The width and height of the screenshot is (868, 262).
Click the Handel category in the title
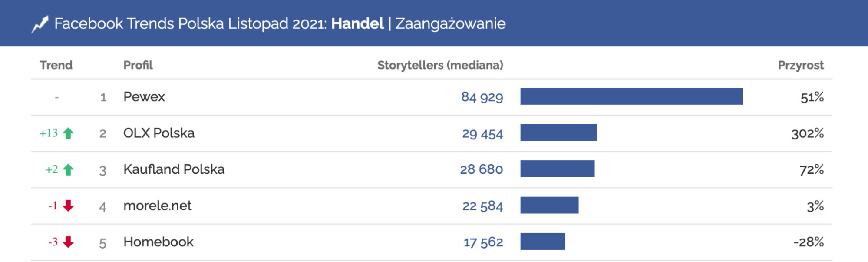pyautogui.click(x=357, y=23)
